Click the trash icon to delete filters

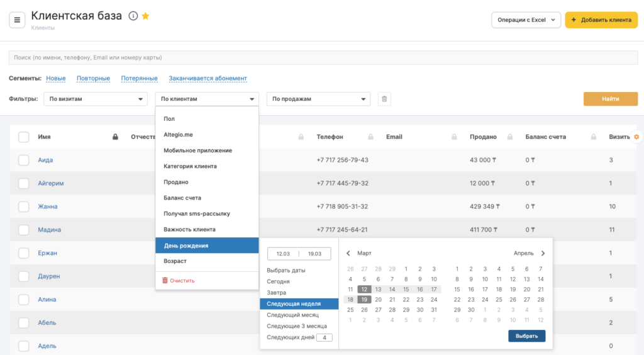tap(385, 99)
